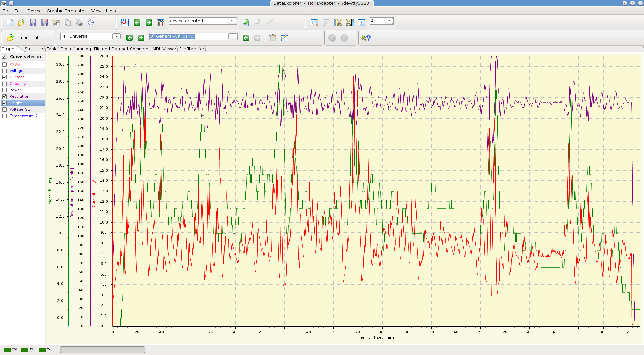Click the import data button

[24, 38]
